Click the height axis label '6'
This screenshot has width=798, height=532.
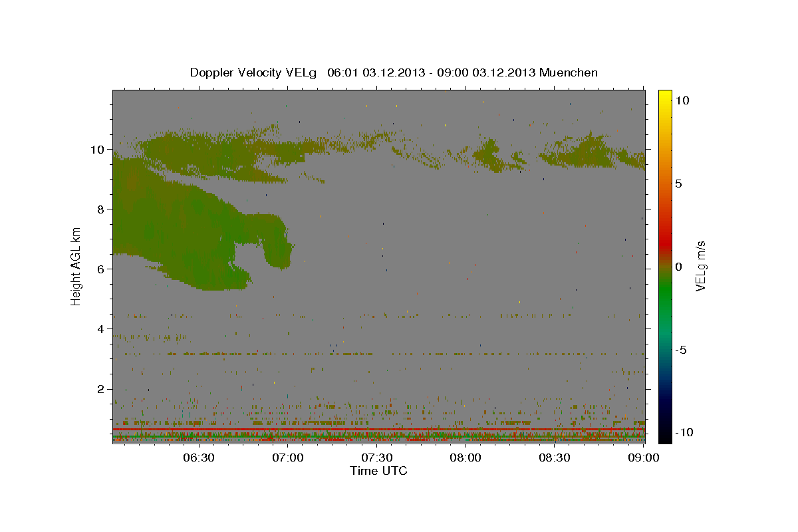click(101, 269)
